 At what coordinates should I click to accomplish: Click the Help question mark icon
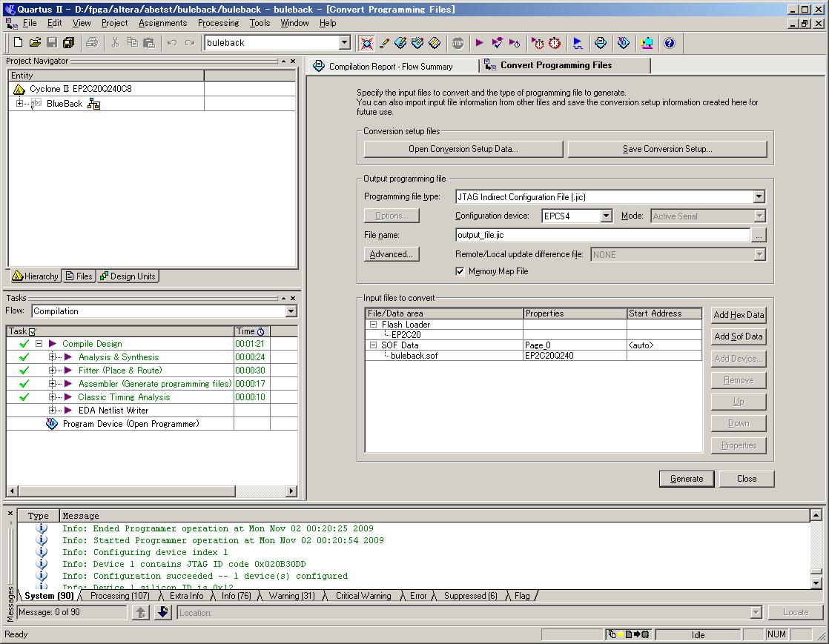click(670, 43)
